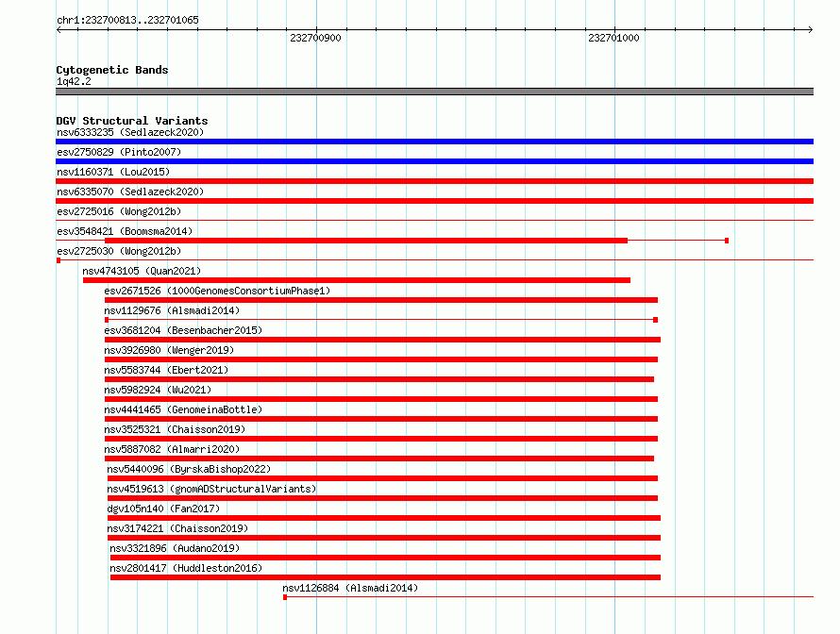Select nsv5440096 (ByrskaBishop2022) label
840x634 pixels.
pos(189,469)
